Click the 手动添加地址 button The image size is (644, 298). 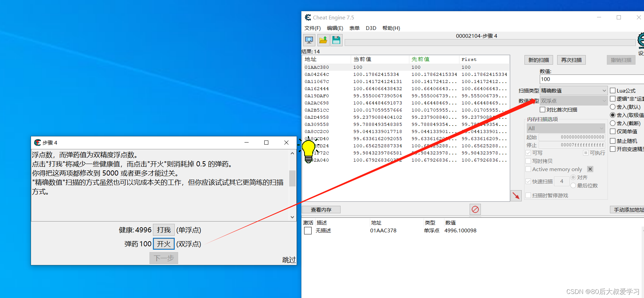[x=627, y=210]
